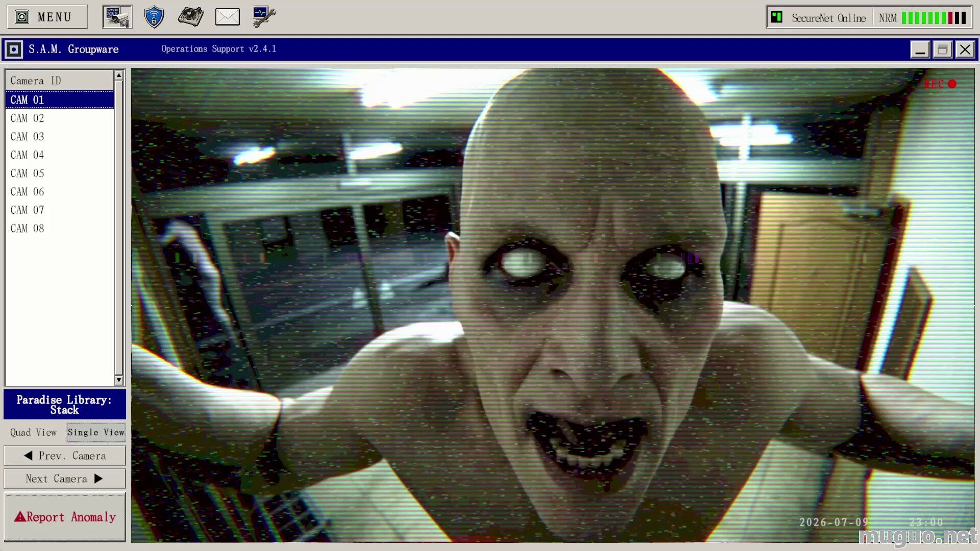Select CAM 01 in camera list
The width and height of the screenshot is (980, 551).
(x=59, y=99)
